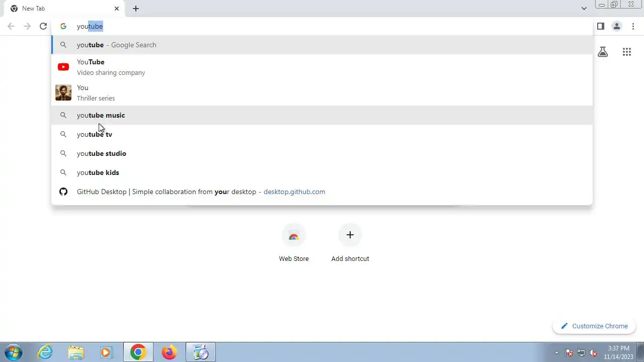Click the magnifier icon beside youtube music
This screenshot has width=644, height=362.
tap(63, 115)
